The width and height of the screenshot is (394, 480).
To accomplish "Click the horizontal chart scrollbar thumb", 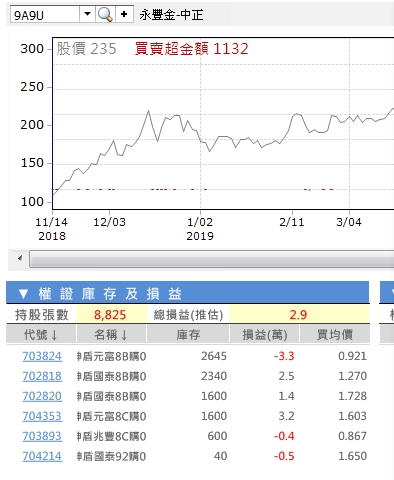I will click(212, 259).
